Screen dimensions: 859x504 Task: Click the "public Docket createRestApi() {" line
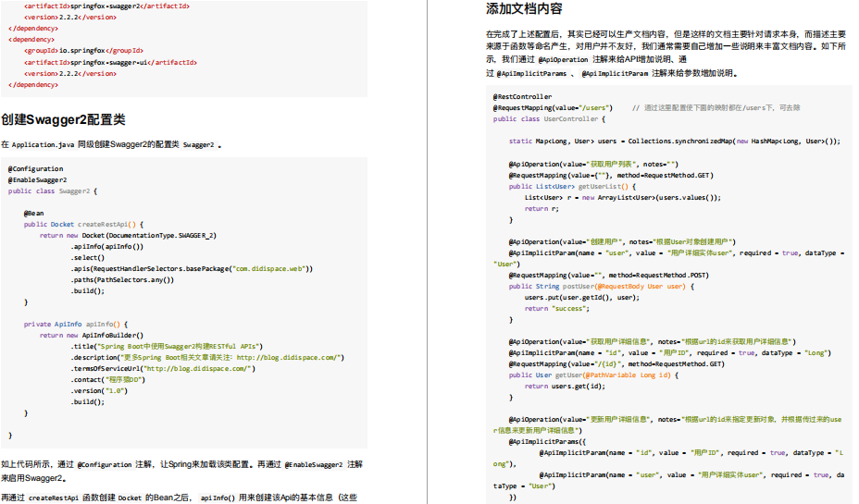point(84,225)
